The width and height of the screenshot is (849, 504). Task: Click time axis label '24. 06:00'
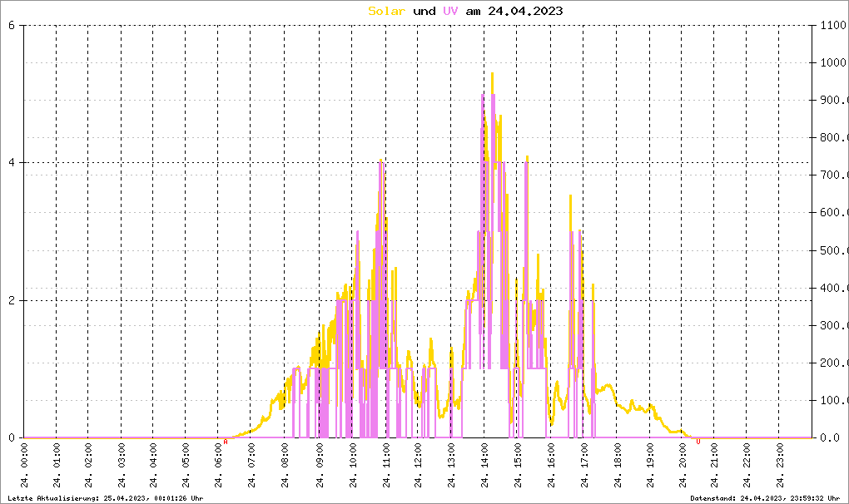click(x=219, y=466)
